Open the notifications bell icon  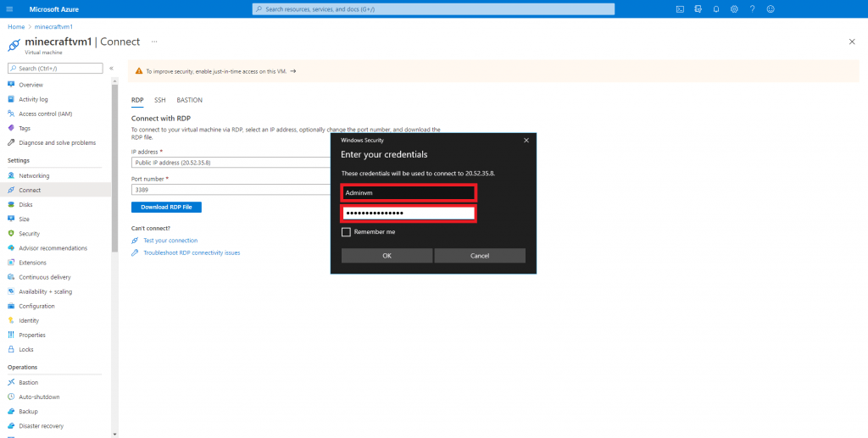click(x=716, y=8)
